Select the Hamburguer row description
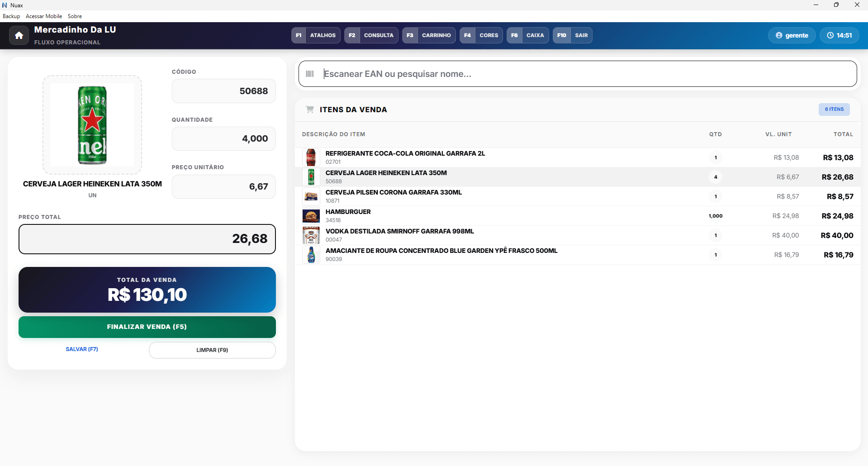Screen dimensions: 868x466 pos(348,212)
